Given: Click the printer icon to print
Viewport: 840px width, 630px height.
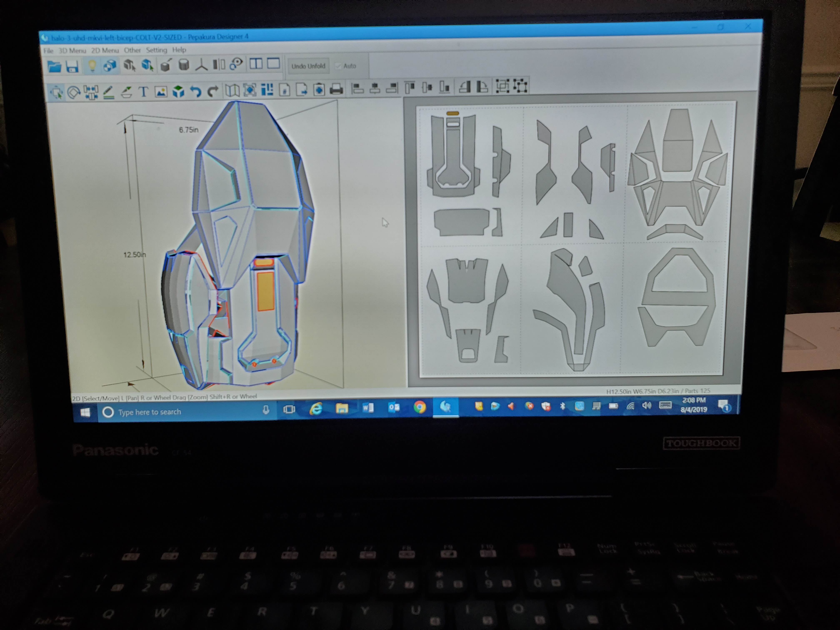Looking at the screenshot, I should click(336, 90).
